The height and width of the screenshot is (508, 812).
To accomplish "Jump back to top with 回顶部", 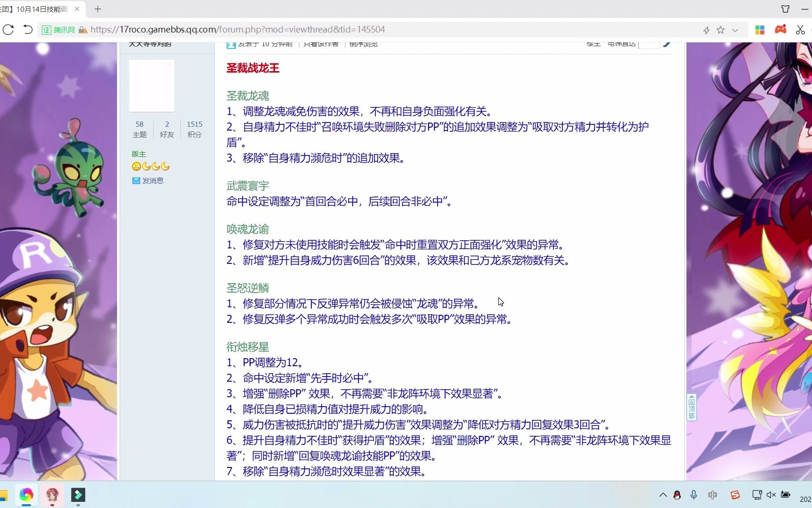I will tap(691, 407).
